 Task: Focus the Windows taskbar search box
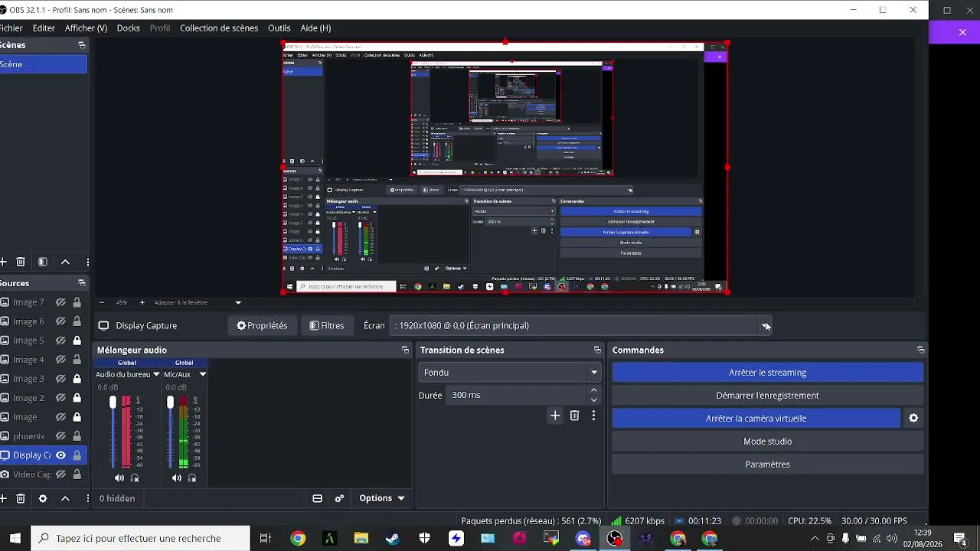point(140,539)
